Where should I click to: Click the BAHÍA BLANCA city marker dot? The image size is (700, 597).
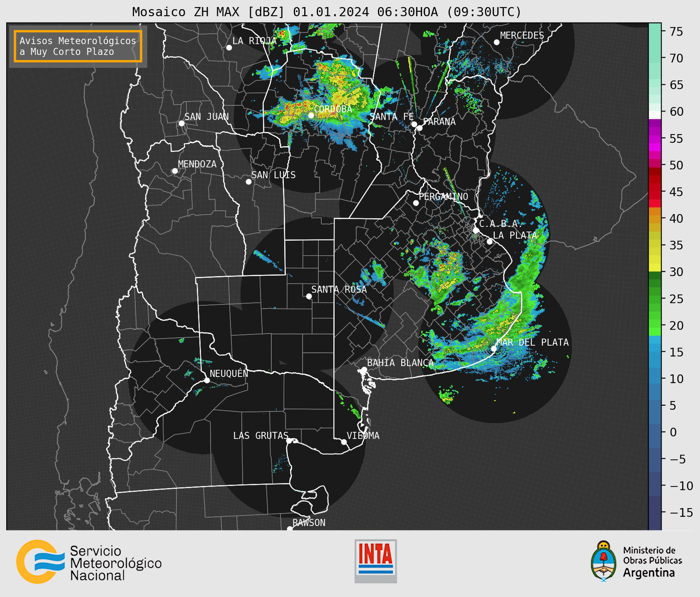tap(364, 369)
